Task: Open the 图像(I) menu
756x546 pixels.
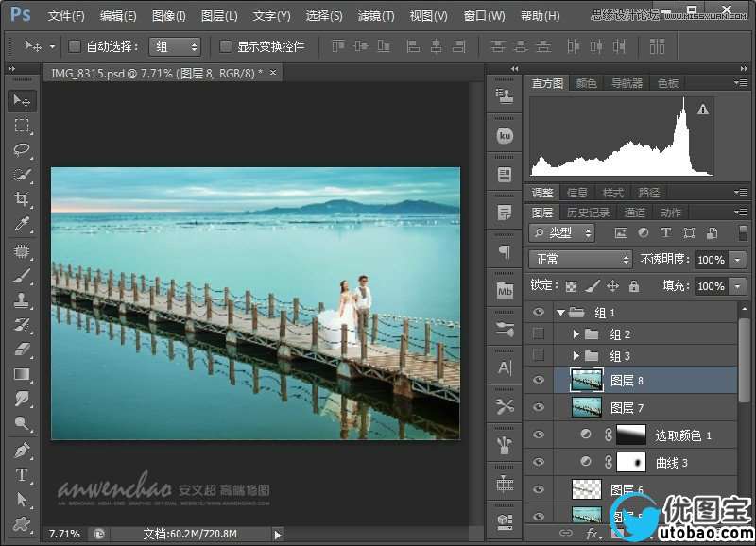Action: coord(169,16)
